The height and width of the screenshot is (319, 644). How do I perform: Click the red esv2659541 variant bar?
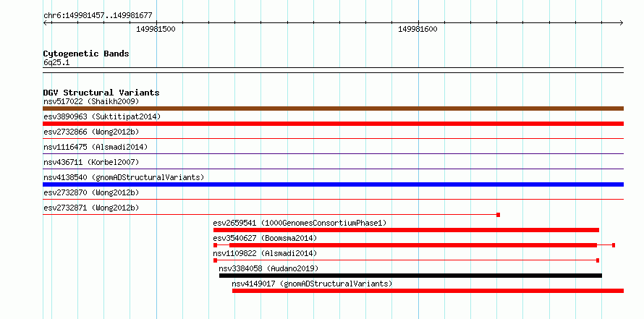click(406, 230)
